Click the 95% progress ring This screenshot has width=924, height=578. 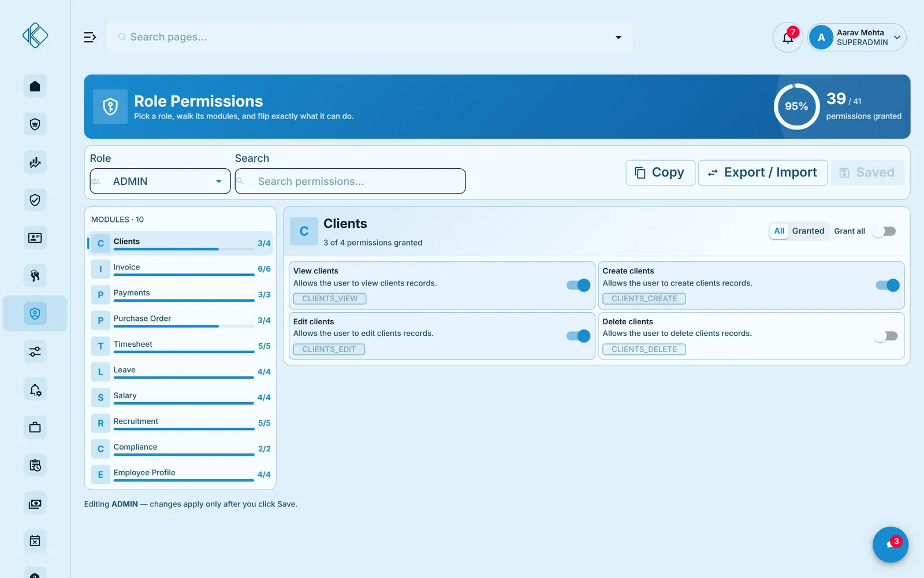click(x=796, y=106)
